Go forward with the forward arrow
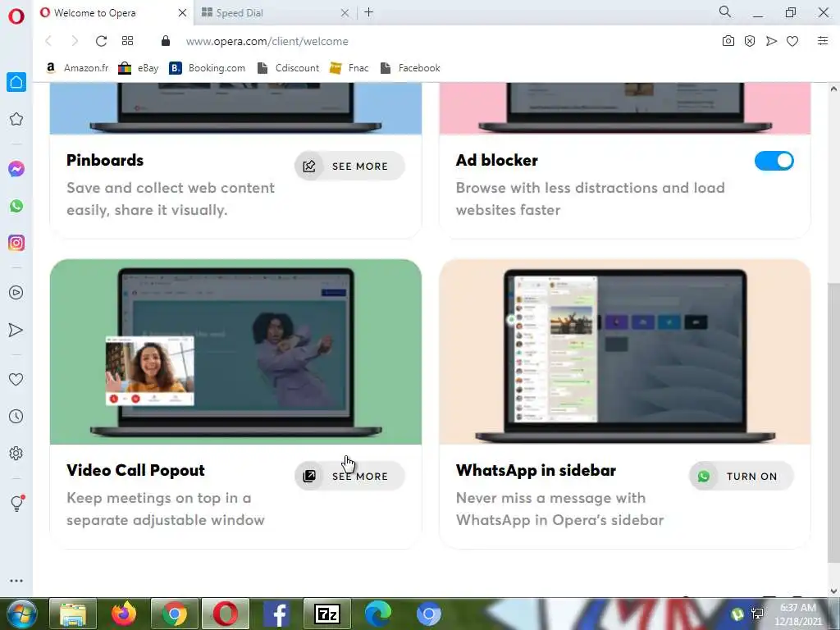The height and width of the screenshot is (630, 840). [x=75, y=41]
